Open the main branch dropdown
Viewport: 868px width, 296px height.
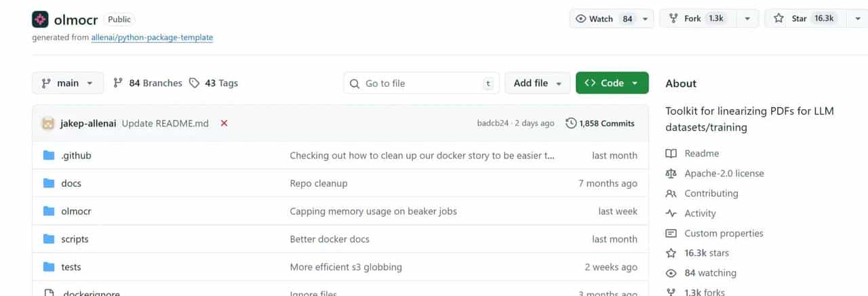tap(68, 83)
